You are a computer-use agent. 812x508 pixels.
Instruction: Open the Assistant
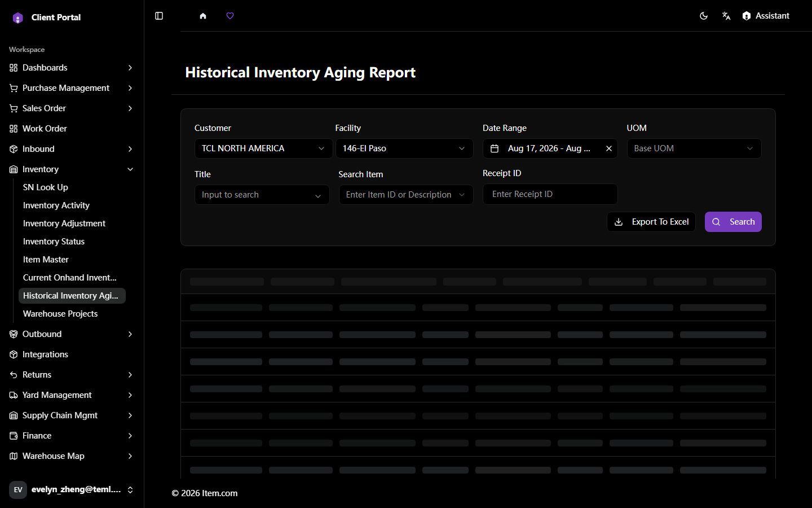click(x=766, y=16)
